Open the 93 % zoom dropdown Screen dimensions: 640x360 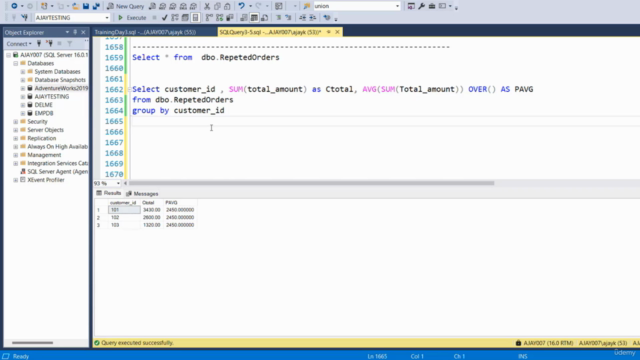coord(118,183)
